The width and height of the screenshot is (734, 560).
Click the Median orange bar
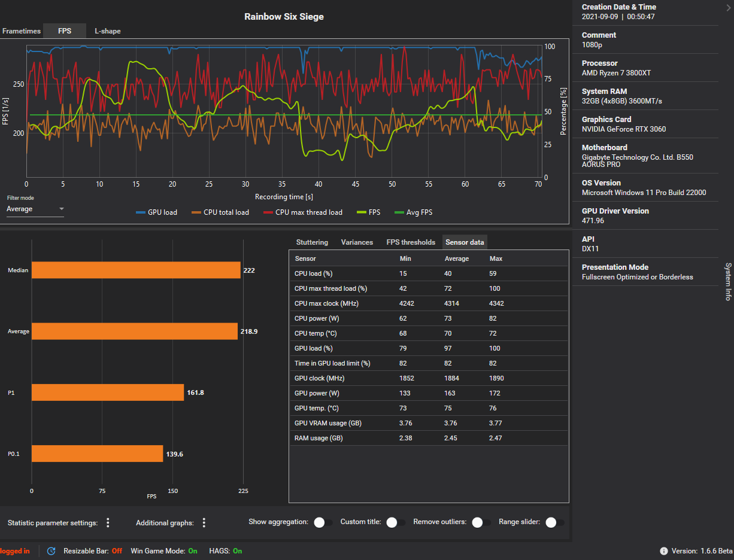pyautogui.click(x=136, y=270)
